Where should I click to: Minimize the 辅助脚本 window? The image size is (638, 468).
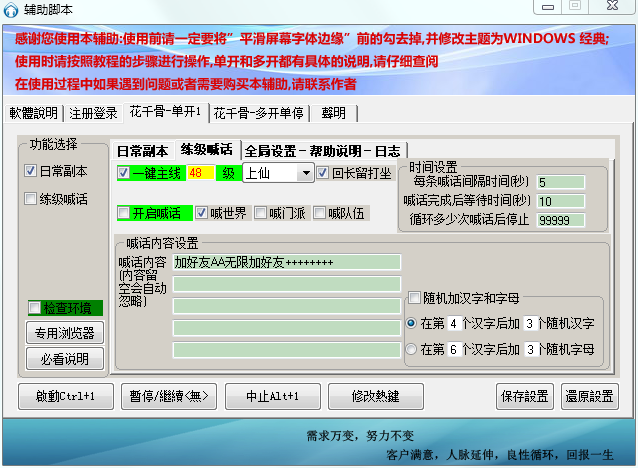point(548,7)
